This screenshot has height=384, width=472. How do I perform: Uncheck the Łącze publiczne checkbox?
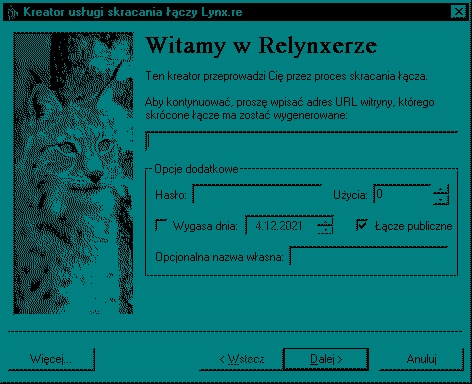[x=362, y=225]
